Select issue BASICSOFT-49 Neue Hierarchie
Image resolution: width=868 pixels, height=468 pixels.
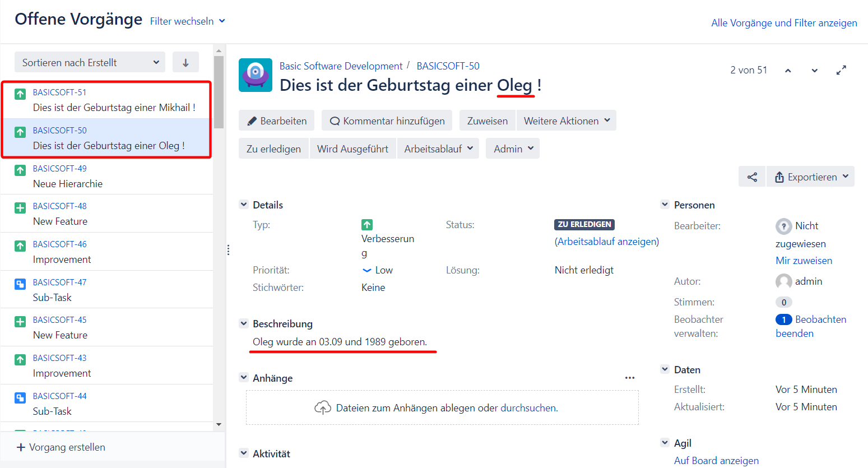[x=106, y=176]
